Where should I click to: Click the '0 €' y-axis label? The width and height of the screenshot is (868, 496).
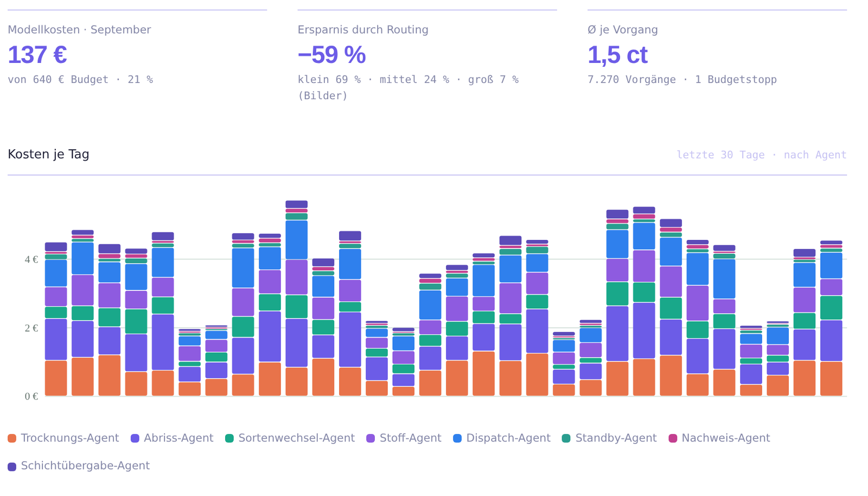click(x=31, y=396)
